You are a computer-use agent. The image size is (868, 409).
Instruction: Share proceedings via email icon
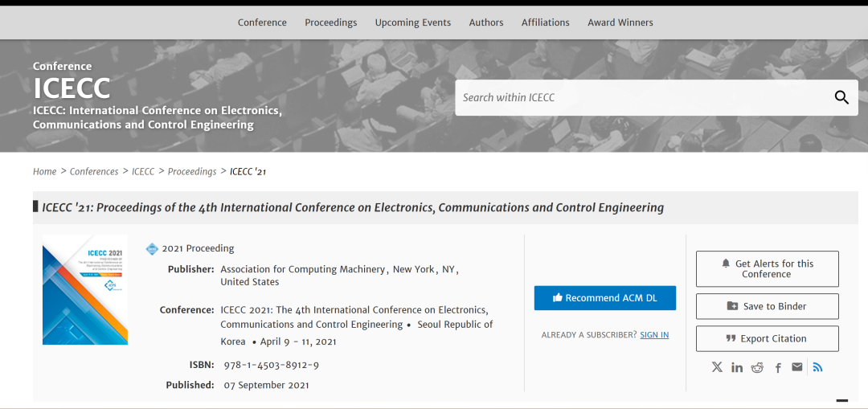point(797,367)
